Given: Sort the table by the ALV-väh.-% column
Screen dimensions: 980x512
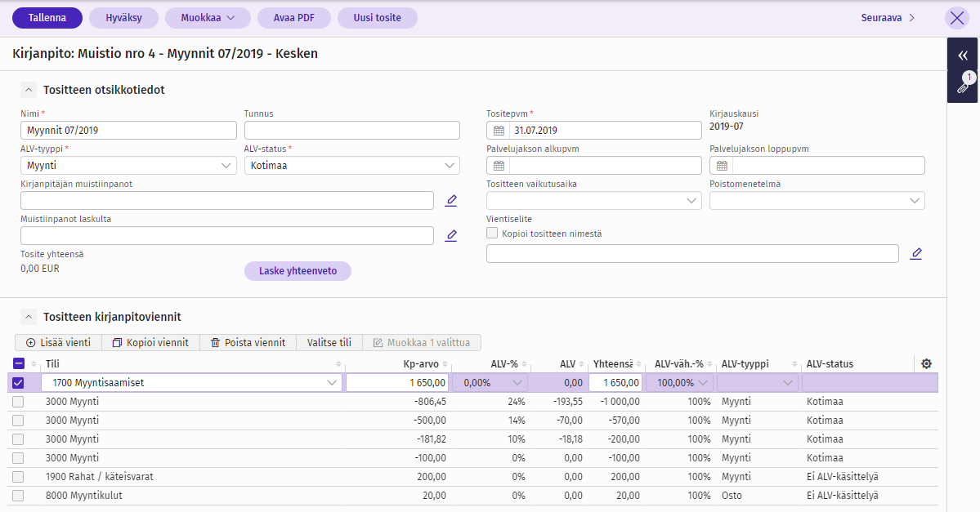Looking at the screenshot, I should [710, 364].
